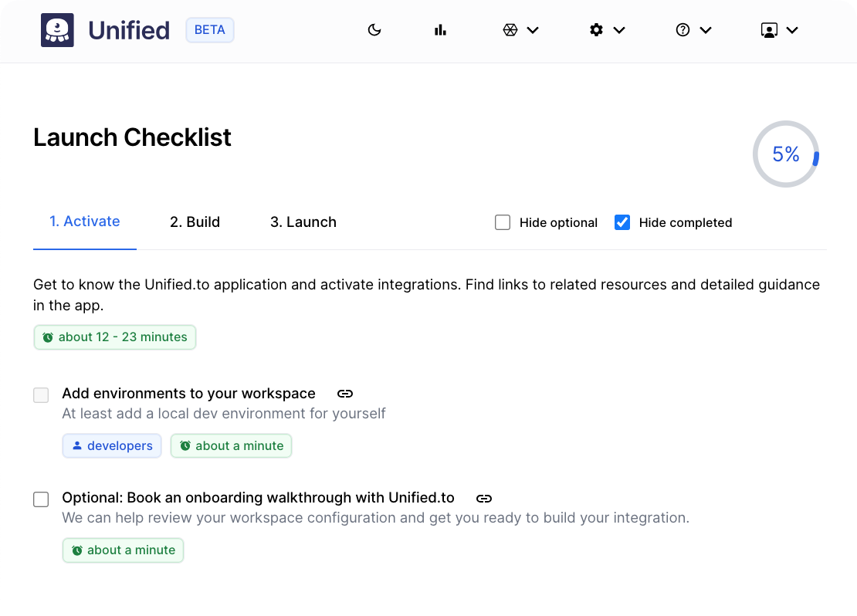Screen dimensions: 857x616
Task: Open the bar chart analytics icon
Action: 441,30
